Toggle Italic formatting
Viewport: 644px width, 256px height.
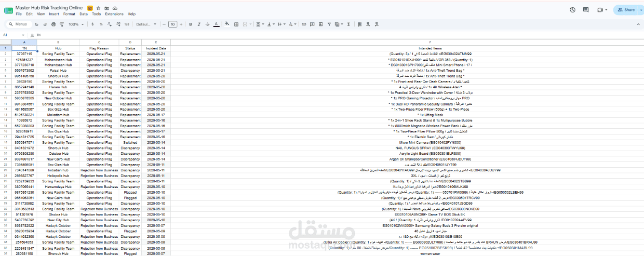pos(199,24)
